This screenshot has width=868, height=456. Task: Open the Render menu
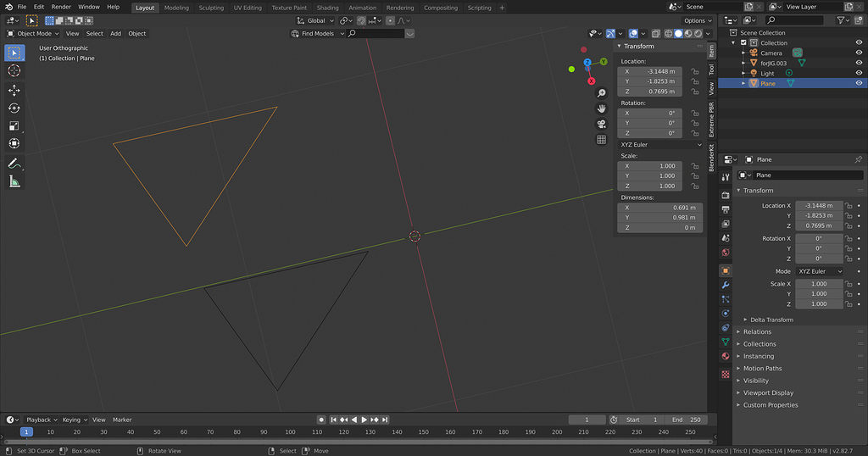(x=61, y=7)
